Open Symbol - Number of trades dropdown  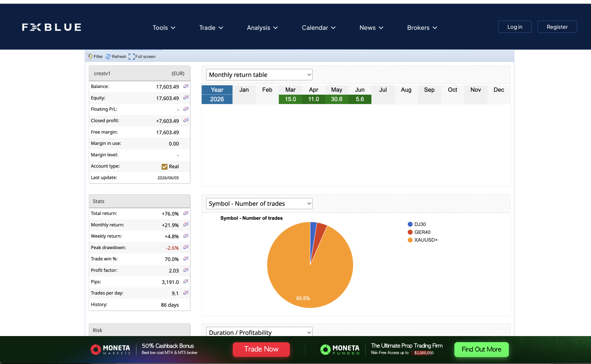(x=259, y=204)
